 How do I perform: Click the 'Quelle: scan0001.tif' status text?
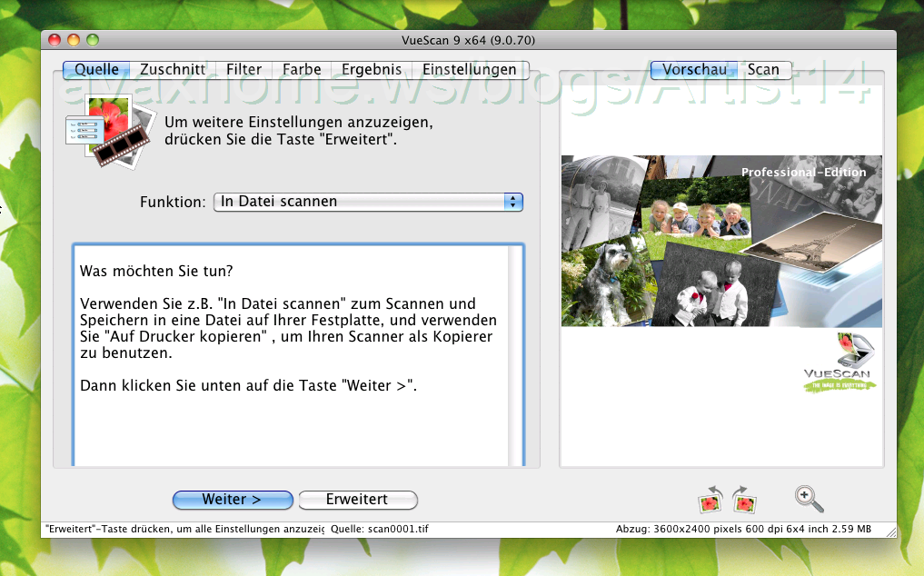(x=380, y=529)
